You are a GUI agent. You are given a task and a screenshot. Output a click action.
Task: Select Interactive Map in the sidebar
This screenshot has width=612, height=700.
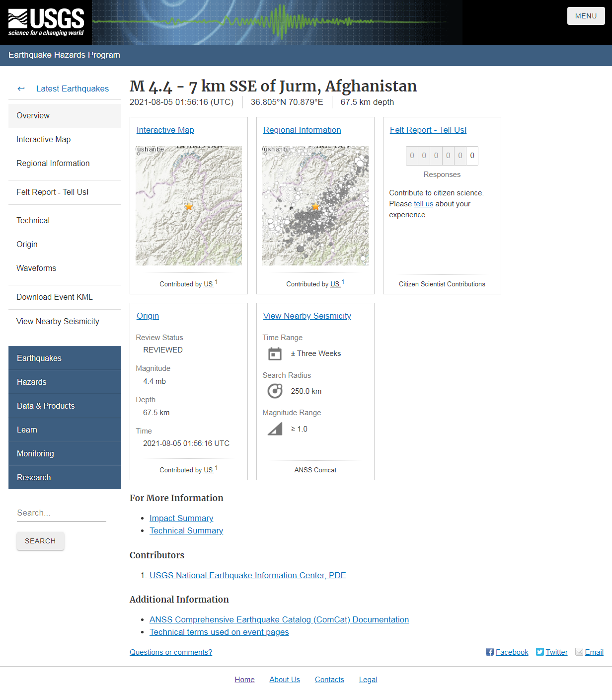65,139
